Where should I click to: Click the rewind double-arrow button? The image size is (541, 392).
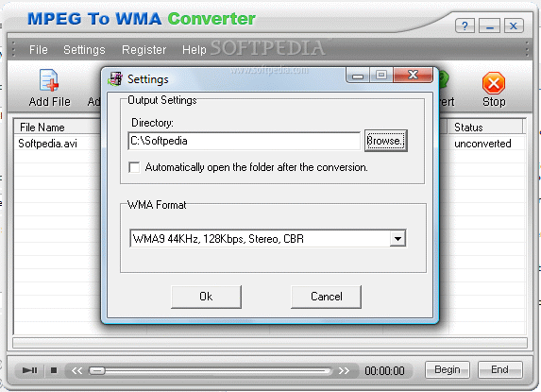(76, 370)
